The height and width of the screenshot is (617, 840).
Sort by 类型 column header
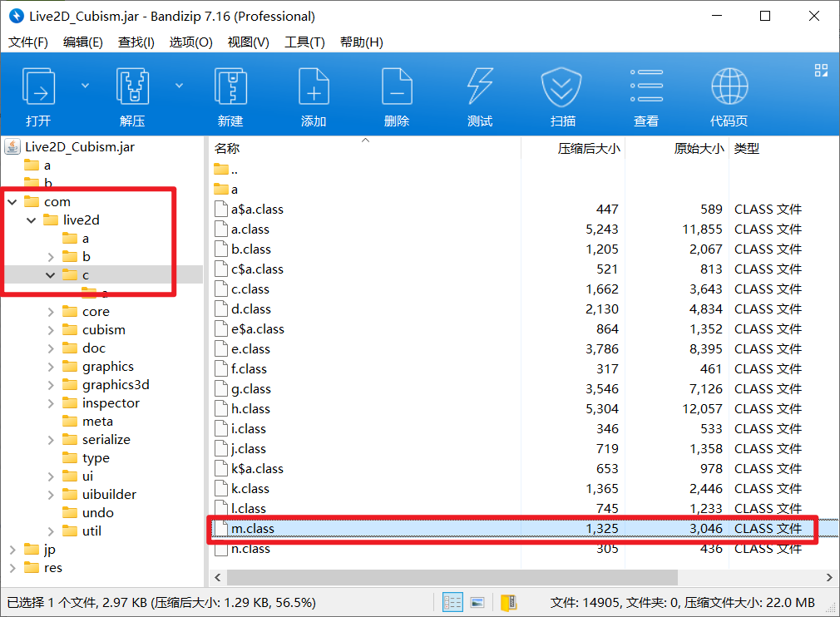(747, 148)
